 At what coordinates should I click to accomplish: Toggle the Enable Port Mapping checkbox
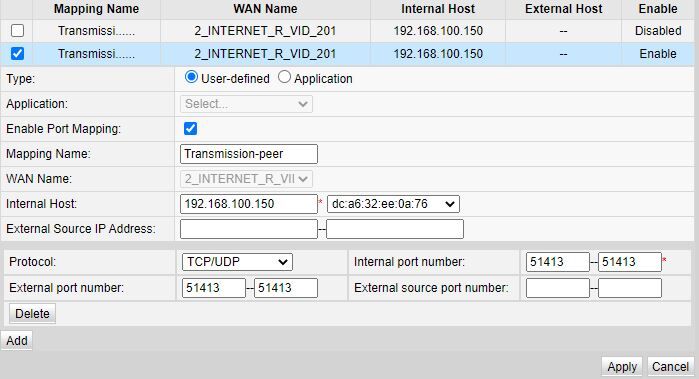(x=190, y=129)
